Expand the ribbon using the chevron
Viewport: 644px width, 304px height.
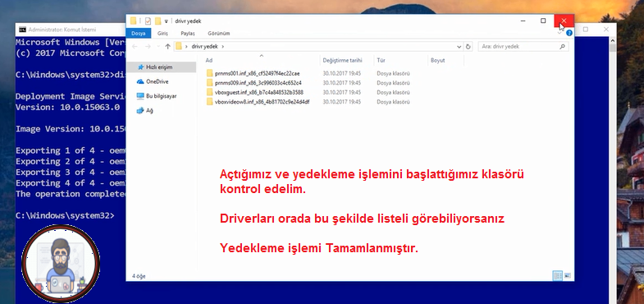pos(560,33)
